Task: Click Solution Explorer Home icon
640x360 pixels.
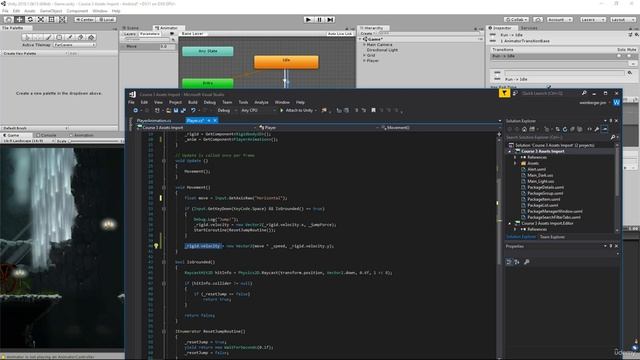Action: tap(524, 129)
